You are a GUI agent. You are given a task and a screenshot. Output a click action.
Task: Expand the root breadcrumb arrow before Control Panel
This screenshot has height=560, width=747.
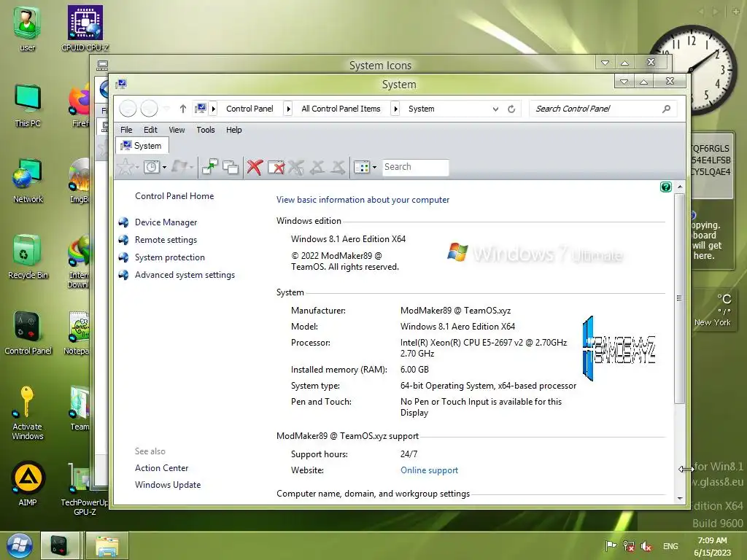point(214,109)
